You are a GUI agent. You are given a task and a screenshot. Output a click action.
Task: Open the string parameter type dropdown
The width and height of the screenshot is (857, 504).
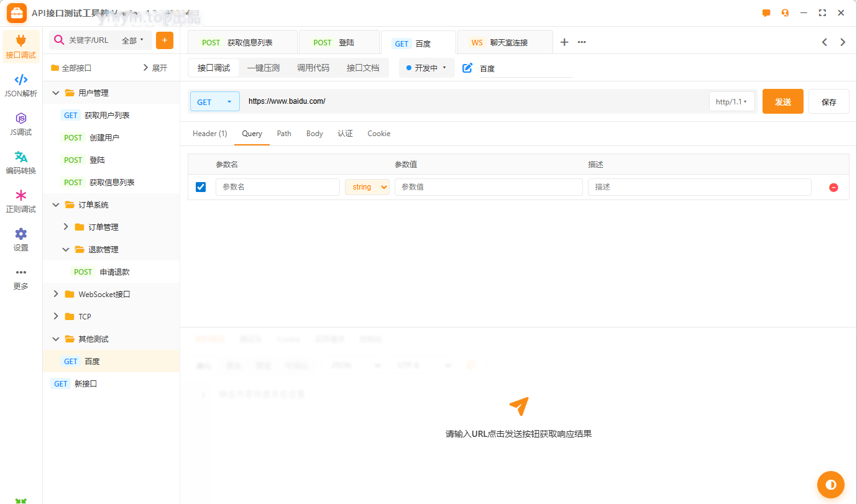pos(367,187)
